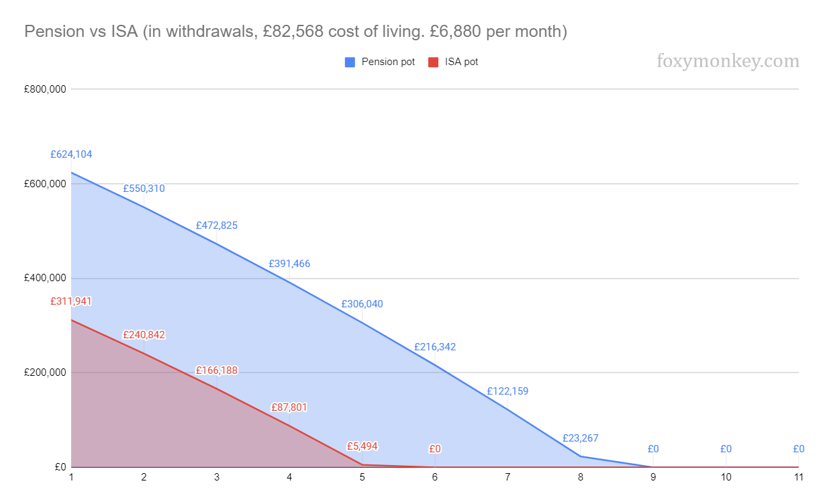The image size is (823, 504).
Task: Click the blue Pension pot legend swatch
Action: click(x=350, y=62)
